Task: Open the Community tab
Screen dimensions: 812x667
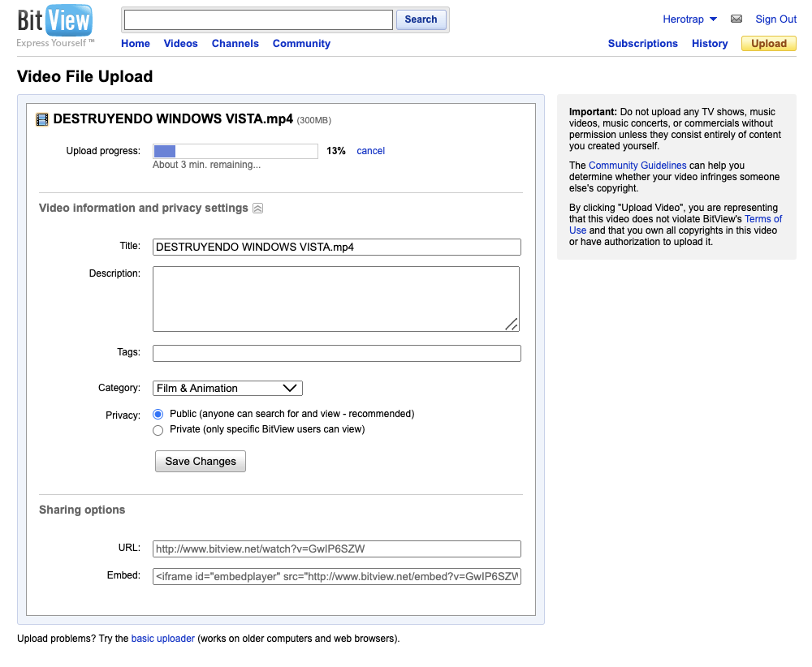Action: point(301,44)
